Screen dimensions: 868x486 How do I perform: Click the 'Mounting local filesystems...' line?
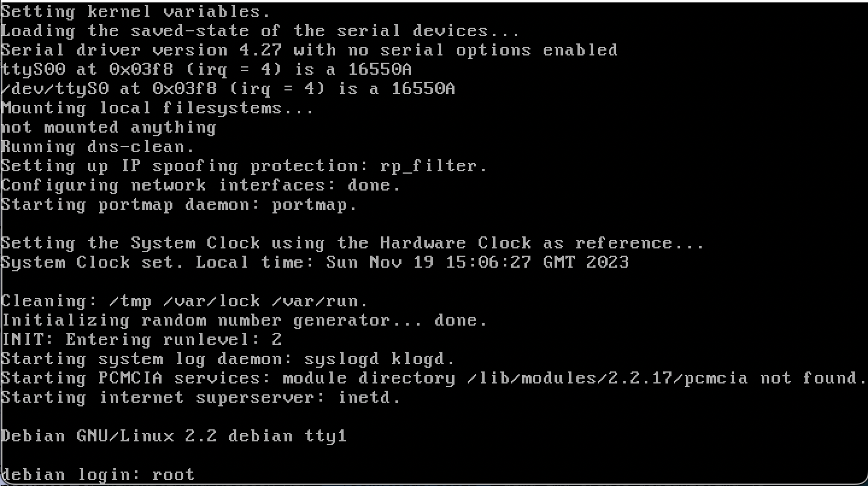point(157,108)
